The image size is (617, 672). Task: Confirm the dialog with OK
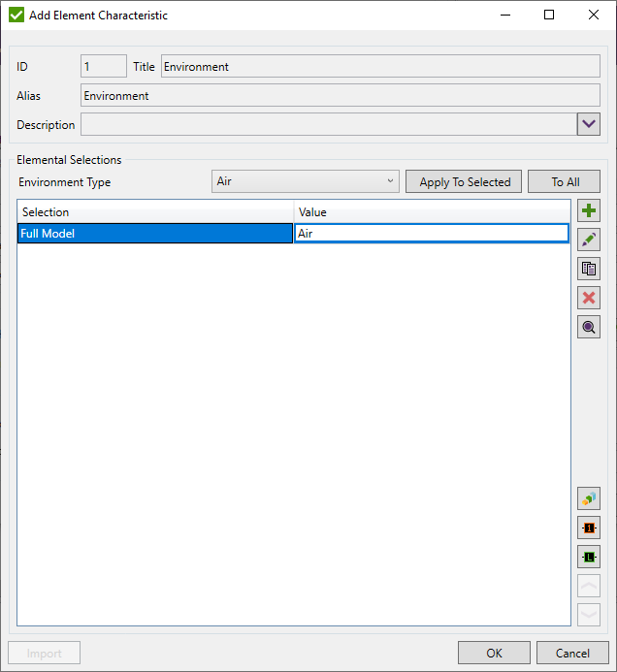point(494,653)
